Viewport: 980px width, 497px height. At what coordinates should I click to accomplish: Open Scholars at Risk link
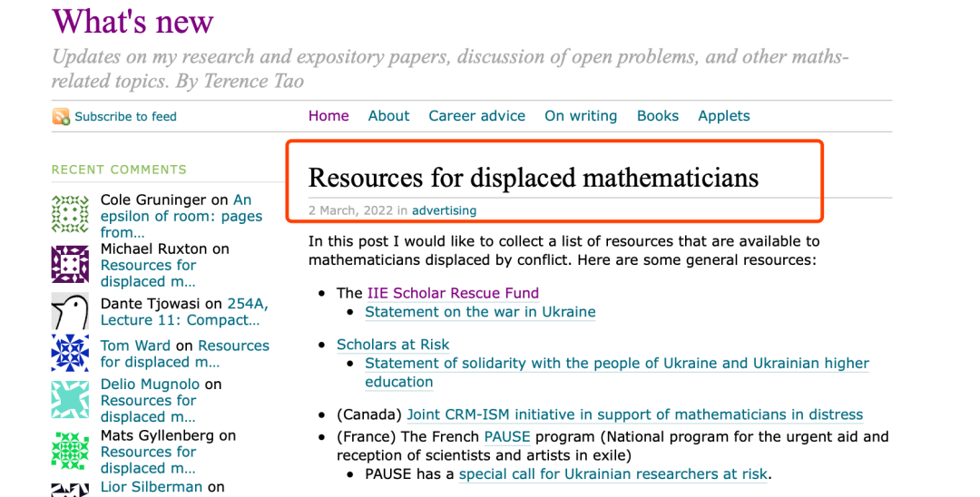click(x=393, y=345)
